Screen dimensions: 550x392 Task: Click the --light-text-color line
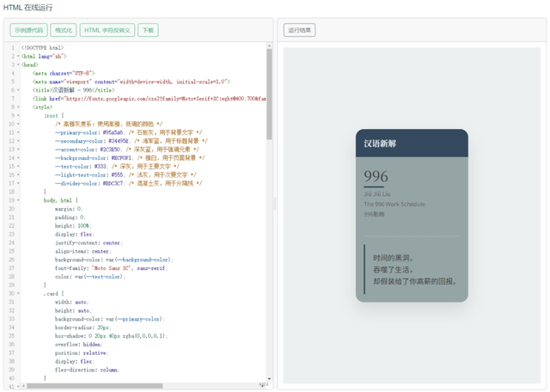pos(125,175)
